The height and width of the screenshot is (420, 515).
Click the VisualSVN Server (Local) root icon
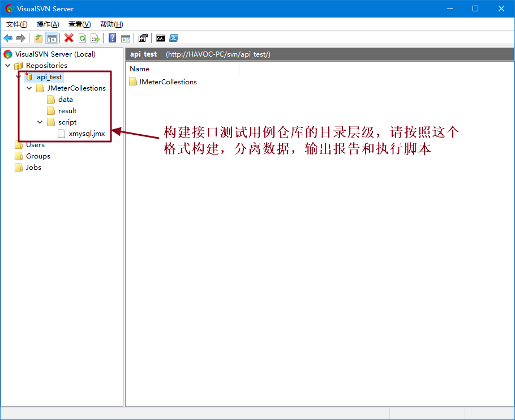(x=8, y=54)
